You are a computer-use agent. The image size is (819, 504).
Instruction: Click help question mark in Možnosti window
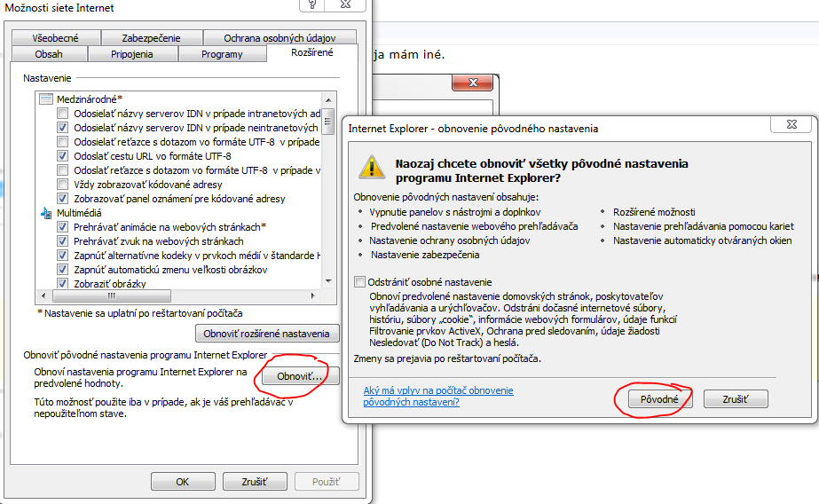311,4
